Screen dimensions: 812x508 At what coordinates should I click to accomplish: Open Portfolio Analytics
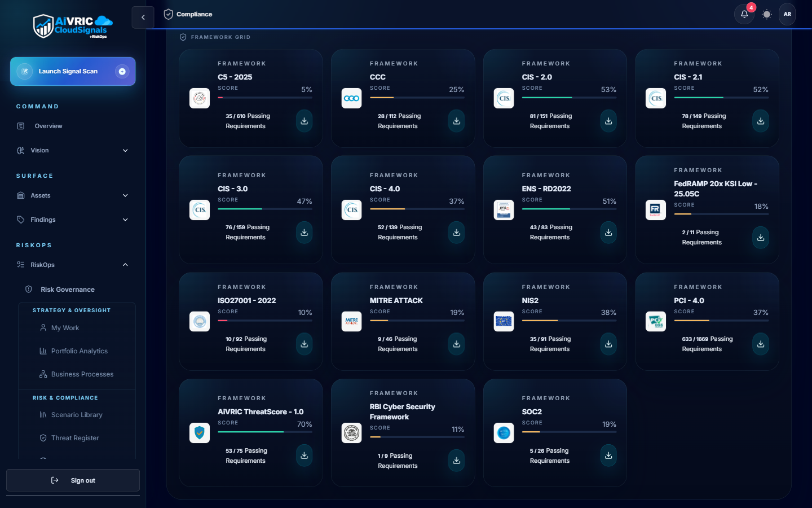coord(79,351)
